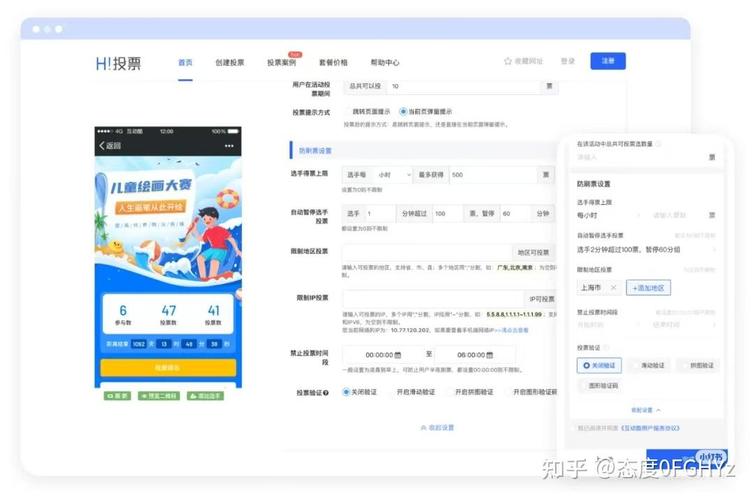Open 开始时间 picker in mobile panel
This screenshot has height=500, width=755.
[x=609, y=325]
